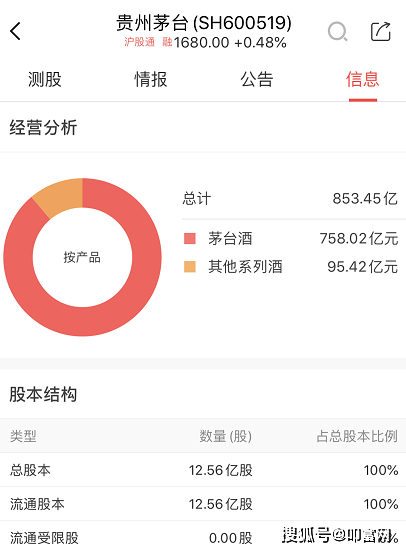Tap 按产品 label in chart center
406x552 pixels.
click(x=82, y=257)
